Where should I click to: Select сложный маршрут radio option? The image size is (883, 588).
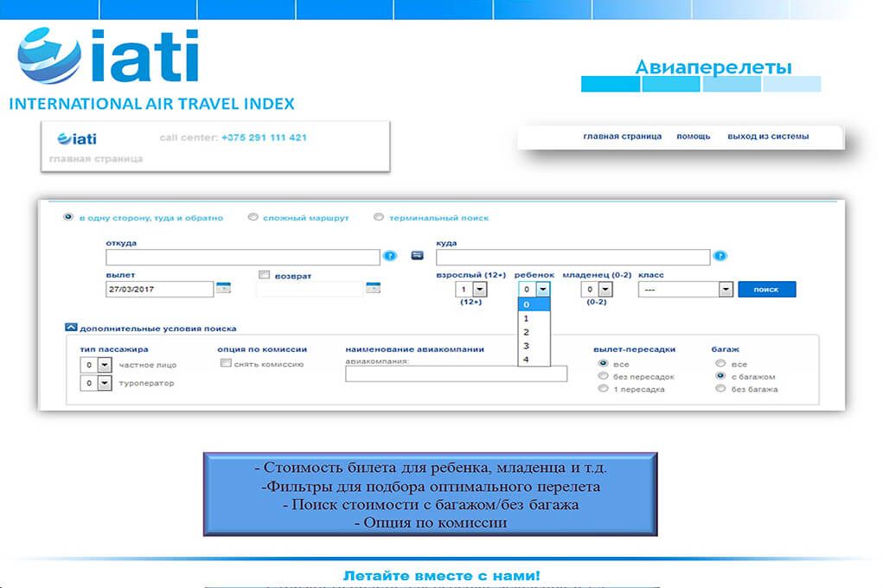tap(253, 217)
